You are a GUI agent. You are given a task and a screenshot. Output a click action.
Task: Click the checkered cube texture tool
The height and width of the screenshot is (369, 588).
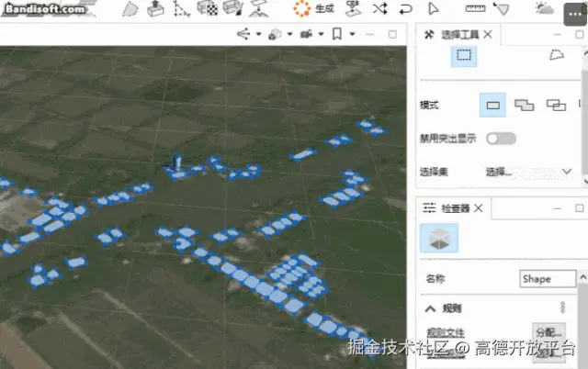point(208,8)
